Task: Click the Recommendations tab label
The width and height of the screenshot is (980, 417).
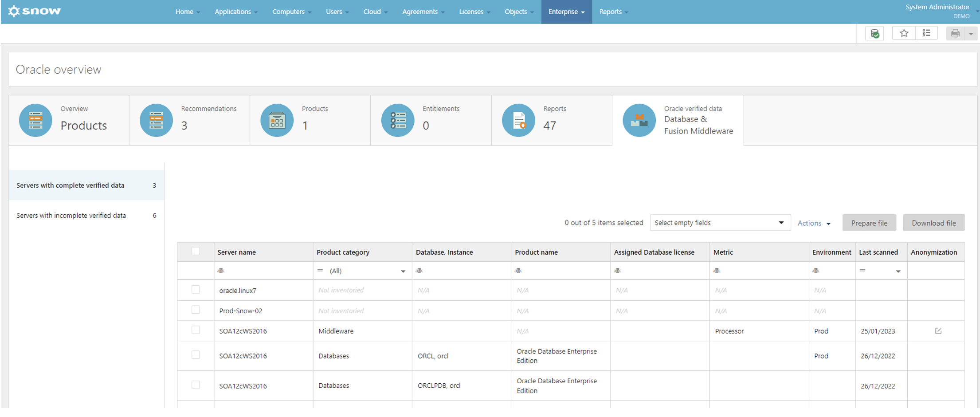Action: tap(209, 109)
